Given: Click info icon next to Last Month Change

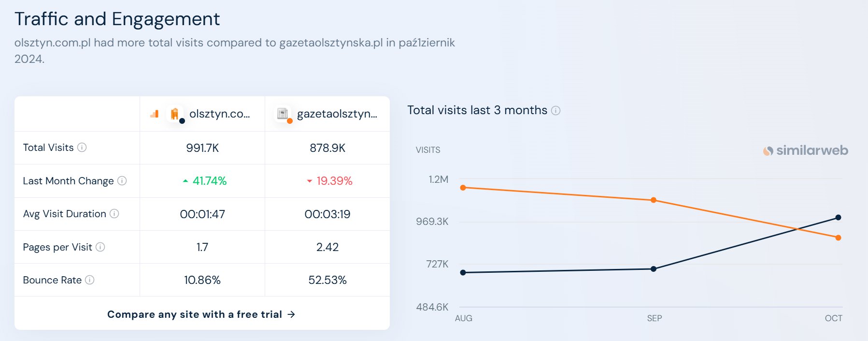Looking at the screenshot, I should 122,181.
